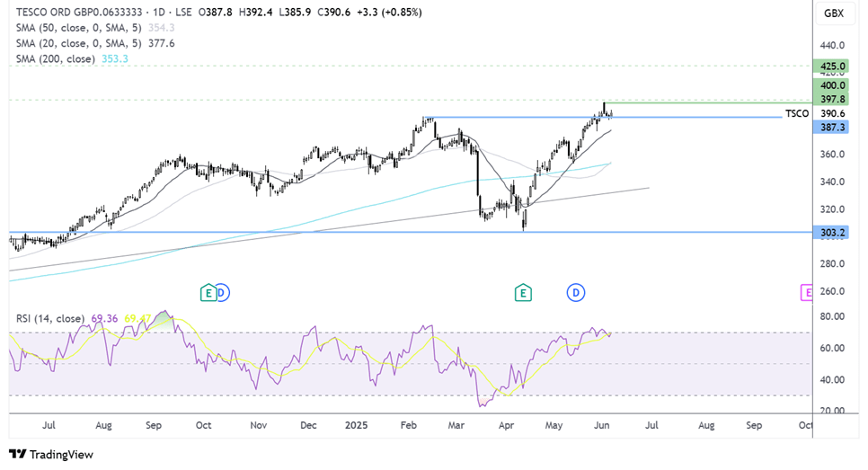Click the Nov label on time axis
Viewport: 868px width, 470px height.
(259, 425)
